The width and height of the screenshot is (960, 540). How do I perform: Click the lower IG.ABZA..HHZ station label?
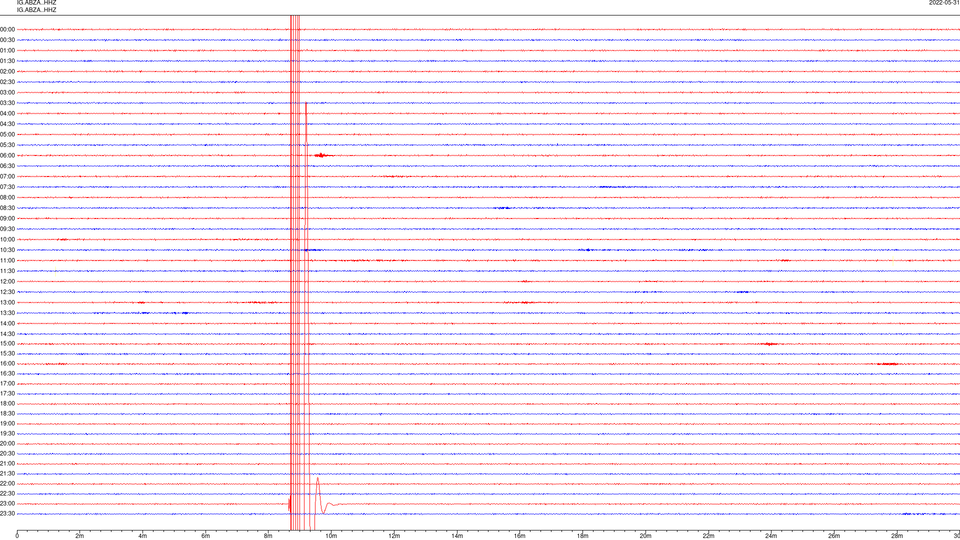pyautogui.click(x=36, y=10)
